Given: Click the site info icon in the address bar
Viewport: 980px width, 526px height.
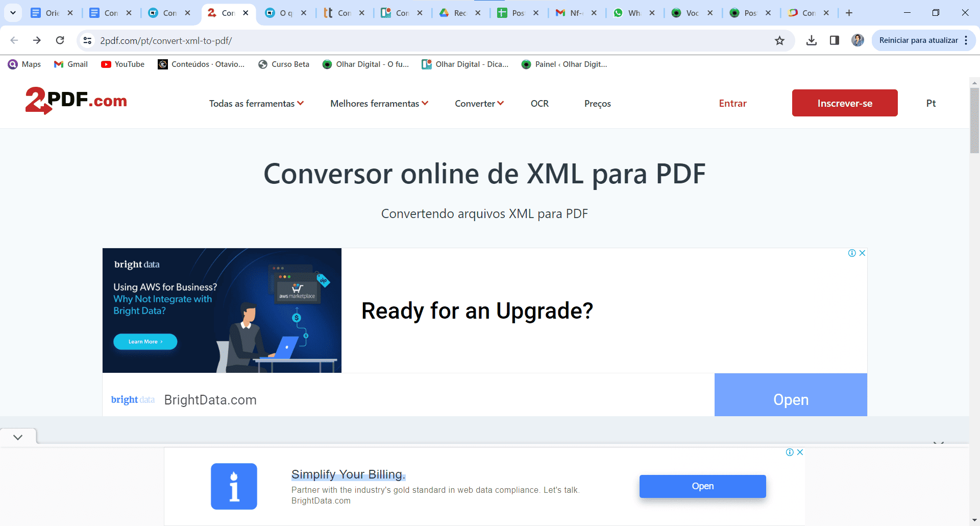Looking at the screenshot, I should tap(87, 40).
